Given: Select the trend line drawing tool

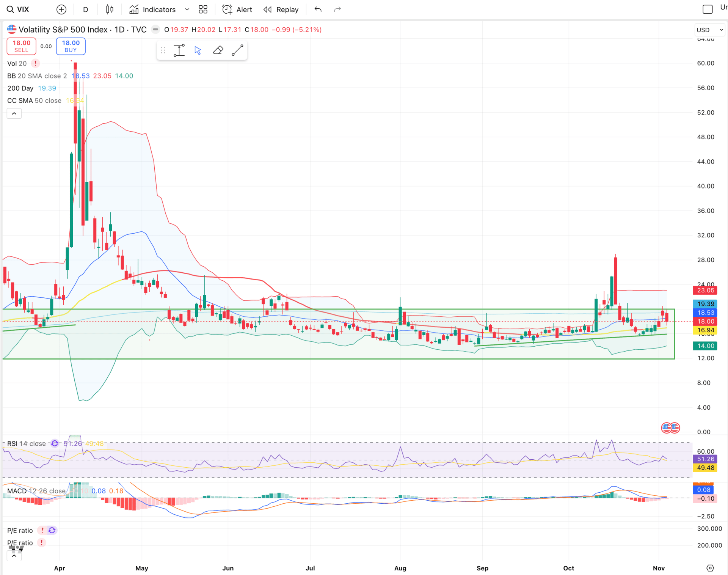Looking at the screenshot, I should pyautogui.click(x=237, y=50).
